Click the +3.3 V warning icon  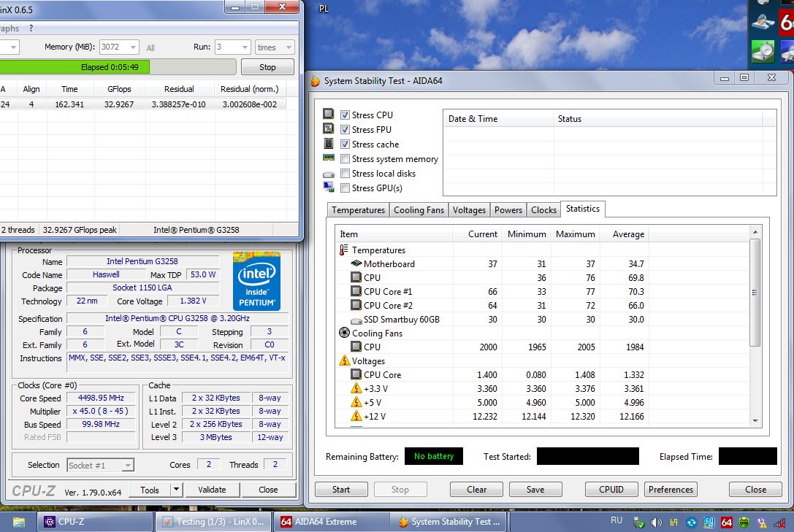coord(356,388)
